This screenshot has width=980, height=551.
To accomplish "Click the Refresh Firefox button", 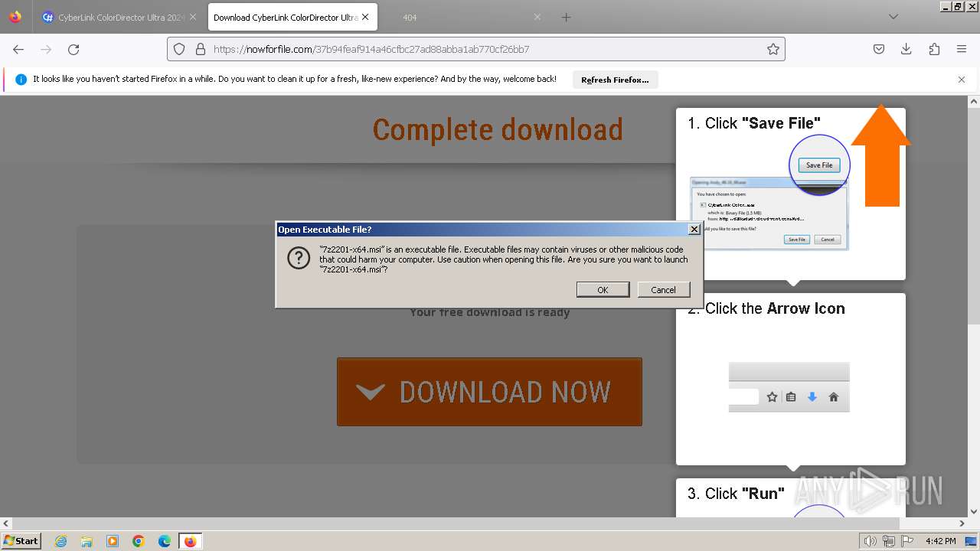I will pos(615,80).
